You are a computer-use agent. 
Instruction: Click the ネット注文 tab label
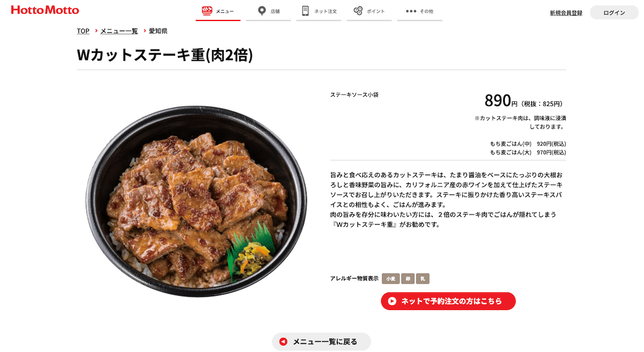326,11
